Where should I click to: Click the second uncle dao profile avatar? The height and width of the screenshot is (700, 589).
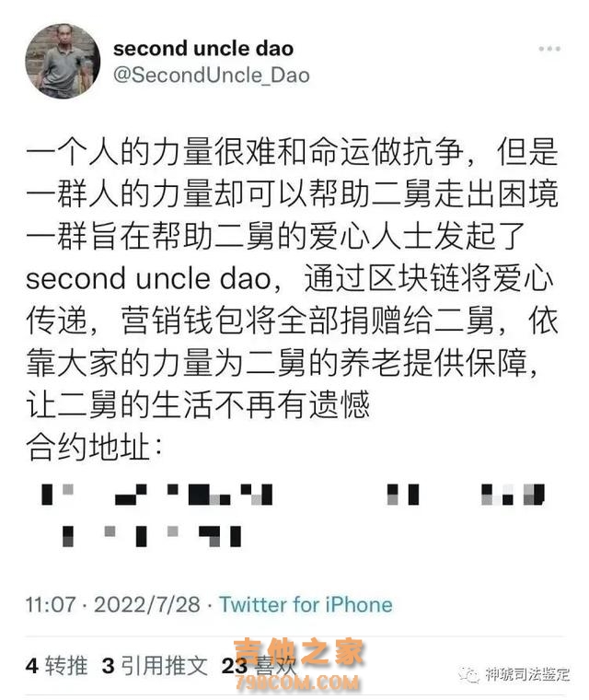point(63,61)
